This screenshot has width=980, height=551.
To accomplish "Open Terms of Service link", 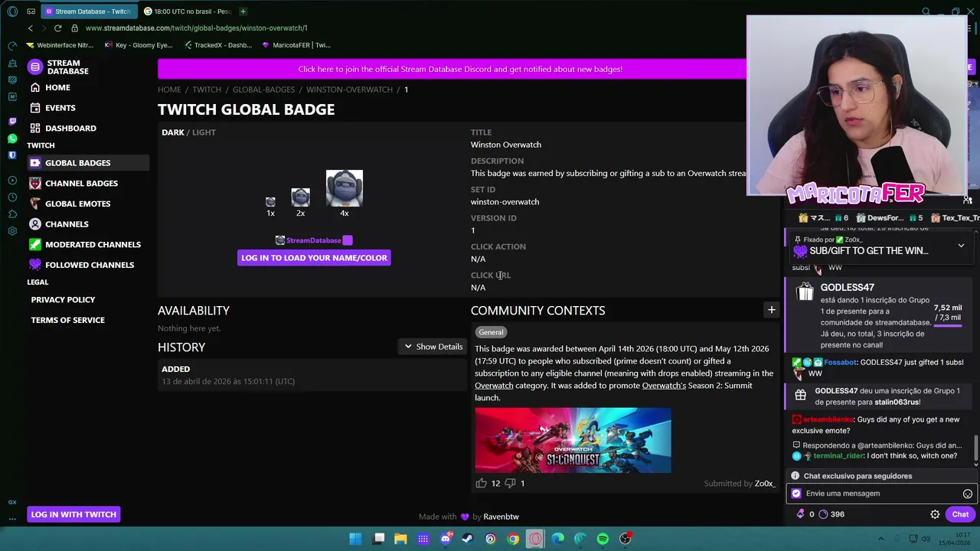I will pyautogui.click(x=67, y=320).
